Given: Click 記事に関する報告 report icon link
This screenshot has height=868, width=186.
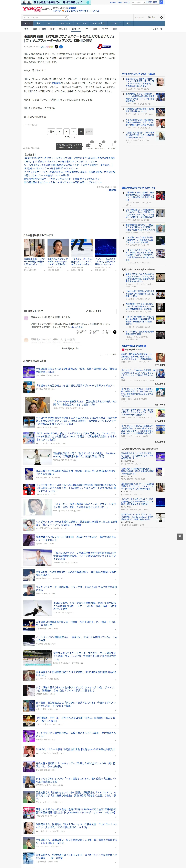Looking at the screenshot, I should tap(32, 148).
